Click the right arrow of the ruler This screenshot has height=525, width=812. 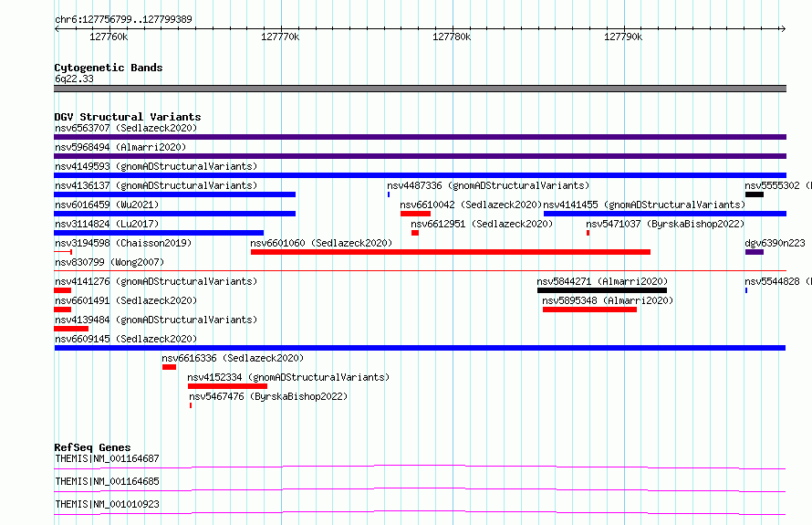[x=783, y=29]
